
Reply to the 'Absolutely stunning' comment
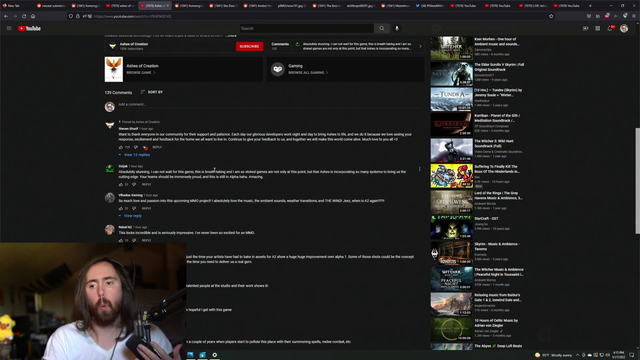(147, 184)
